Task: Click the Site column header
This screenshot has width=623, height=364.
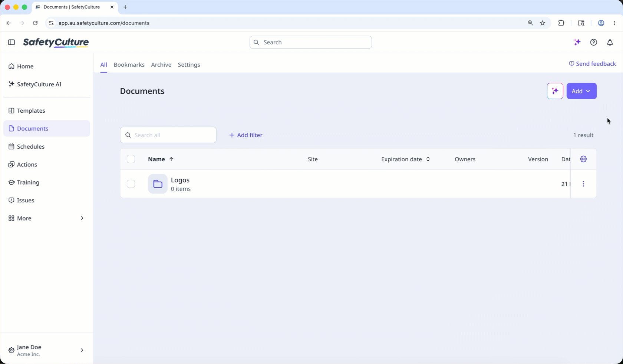Action: pyautogui.click(x=313, y=159)
